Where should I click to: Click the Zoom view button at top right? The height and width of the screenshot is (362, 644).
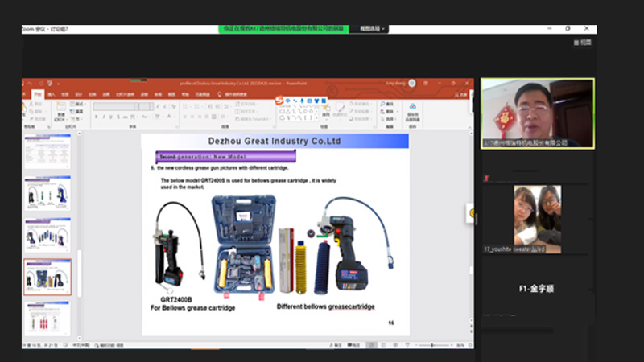point(583,43)
